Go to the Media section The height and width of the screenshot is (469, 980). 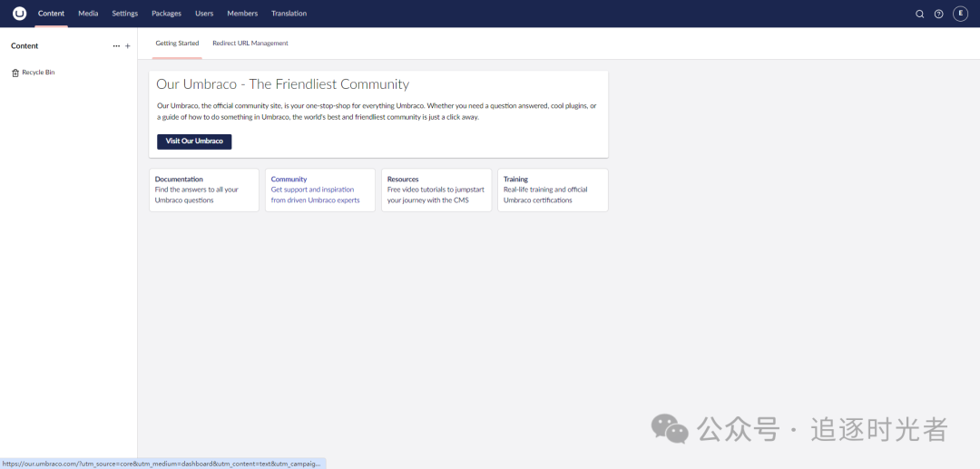[88, 14]
